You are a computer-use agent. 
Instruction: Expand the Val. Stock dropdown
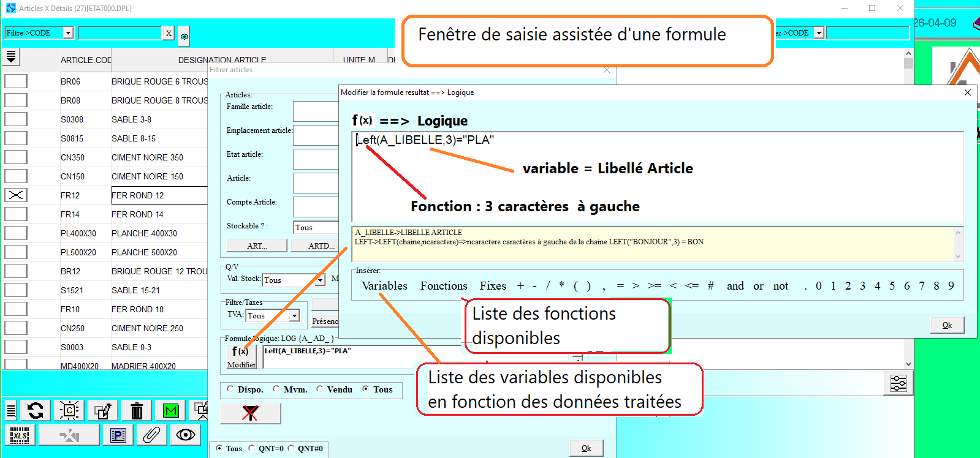[x=319, y=280]
